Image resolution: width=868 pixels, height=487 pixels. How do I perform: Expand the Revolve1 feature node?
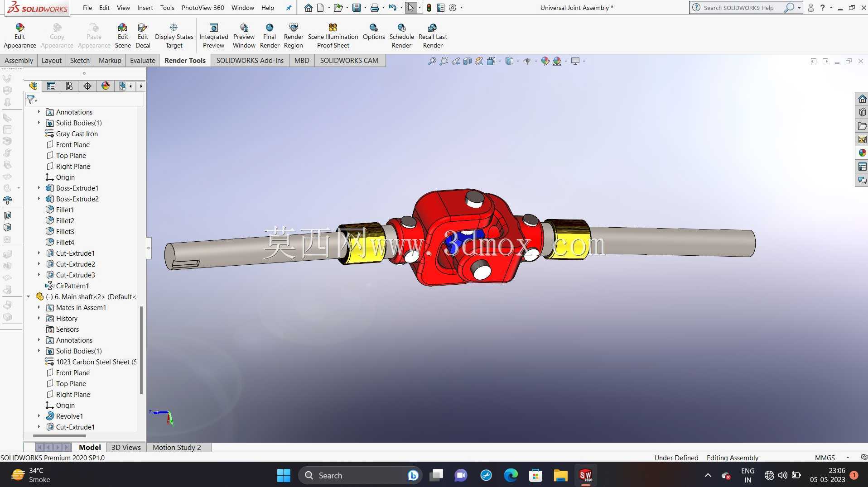[x=39, y=416]
